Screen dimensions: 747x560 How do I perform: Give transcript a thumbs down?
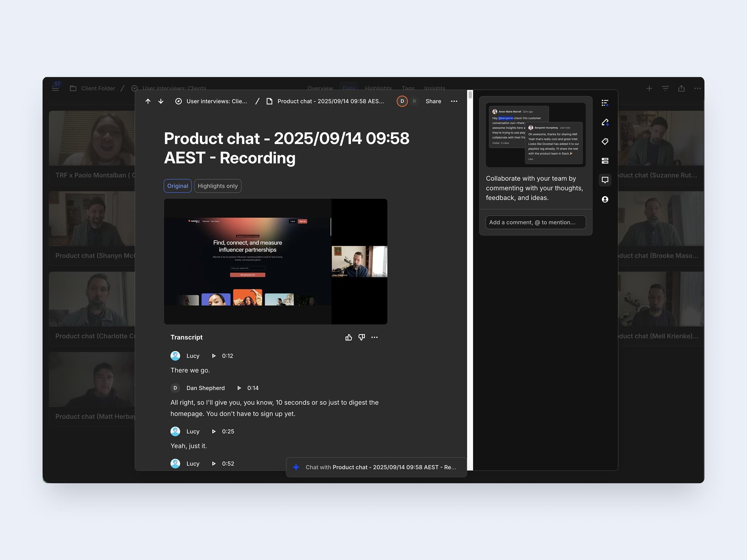point(361,337)
